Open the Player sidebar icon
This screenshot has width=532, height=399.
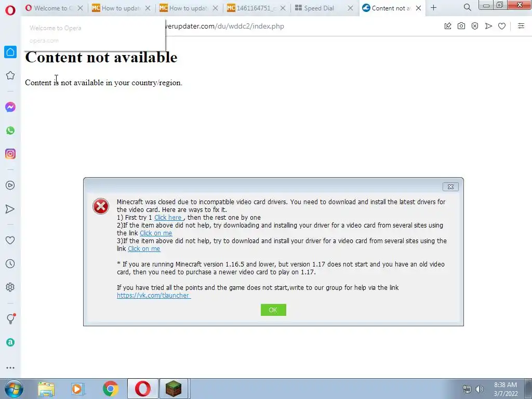(10, 185)
